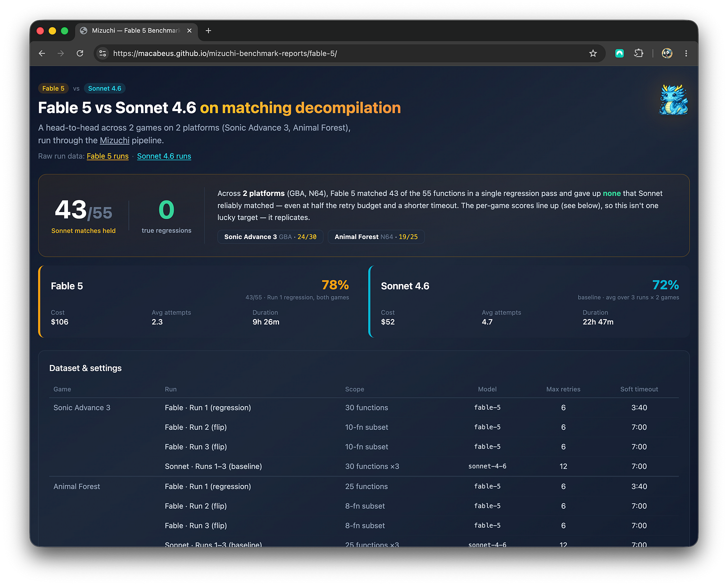728x586 pixels.
Task: Click the Fable 5 cost value $106
Action: click(x=59, y=322)
